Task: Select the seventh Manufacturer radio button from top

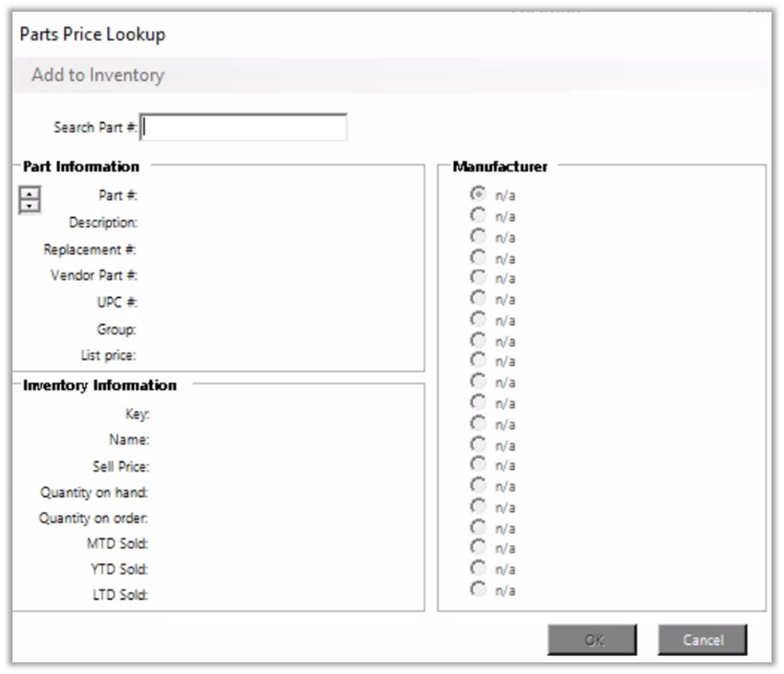Action: (x=479, y=318)
